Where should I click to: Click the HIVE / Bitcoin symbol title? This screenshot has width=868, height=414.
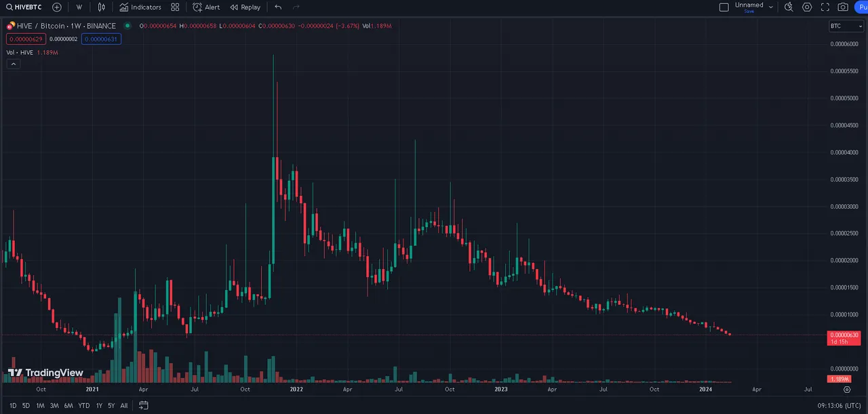coord(66,26)
